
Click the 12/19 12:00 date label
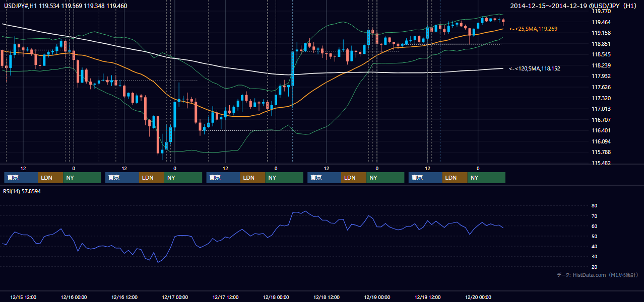(428, 297)
